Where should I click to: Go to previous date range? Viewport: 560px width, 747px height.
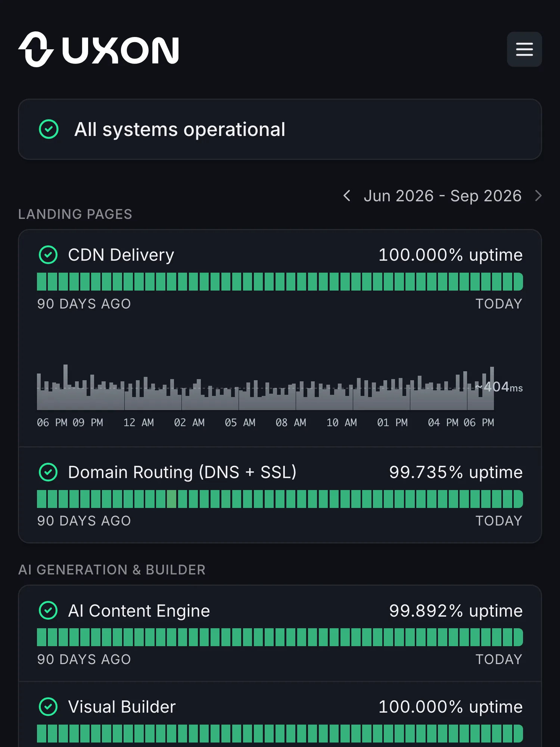347,196
